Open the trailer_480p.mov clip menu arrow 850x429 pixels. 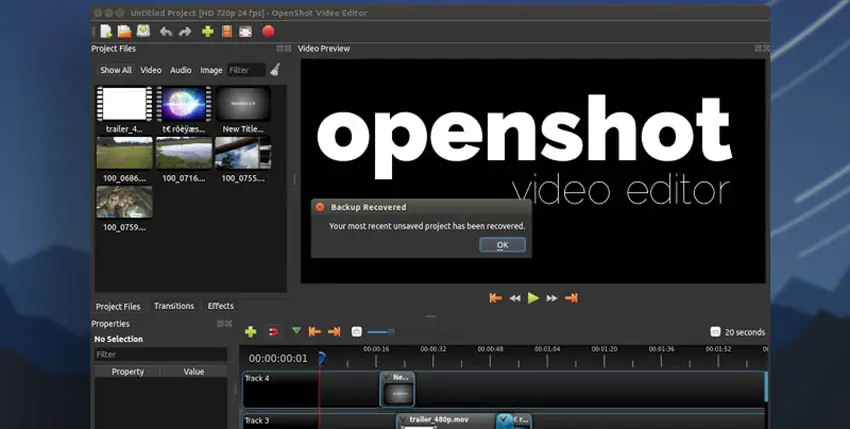click(403, 420)
